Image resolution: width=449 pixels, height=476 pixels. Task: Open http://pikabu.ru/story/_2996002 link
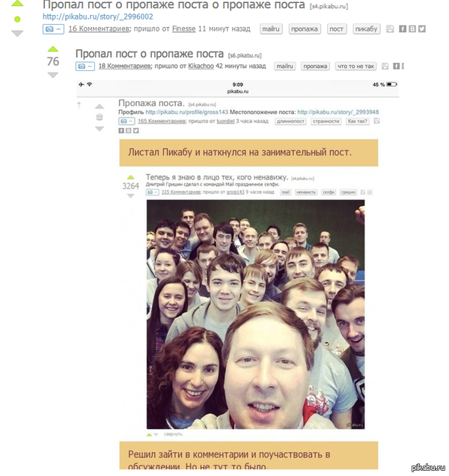coord(98,16)
